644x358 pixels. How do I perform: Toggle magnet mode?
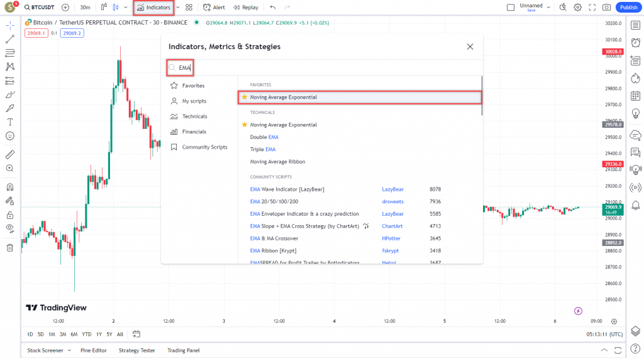pyautogui.click(x=10, y=187)
